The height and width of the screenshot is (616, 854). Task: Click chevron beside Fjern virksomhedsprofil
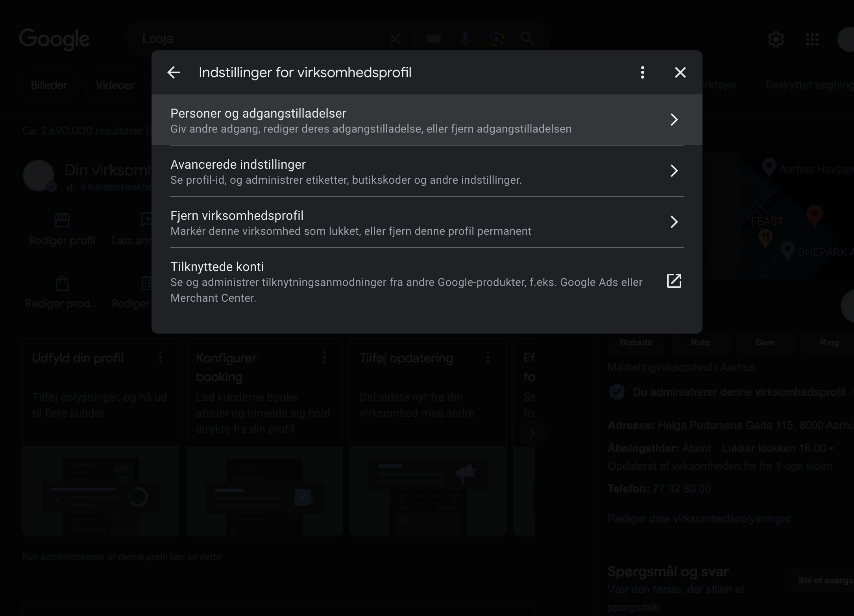pyautogui.click(x=674, y=222)
